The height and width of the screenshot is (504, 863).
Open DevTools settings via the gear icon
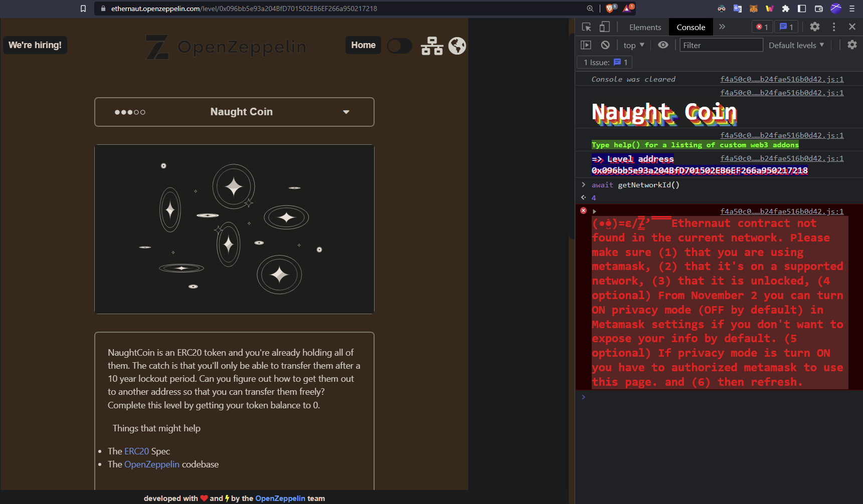[x=815, y=27]
